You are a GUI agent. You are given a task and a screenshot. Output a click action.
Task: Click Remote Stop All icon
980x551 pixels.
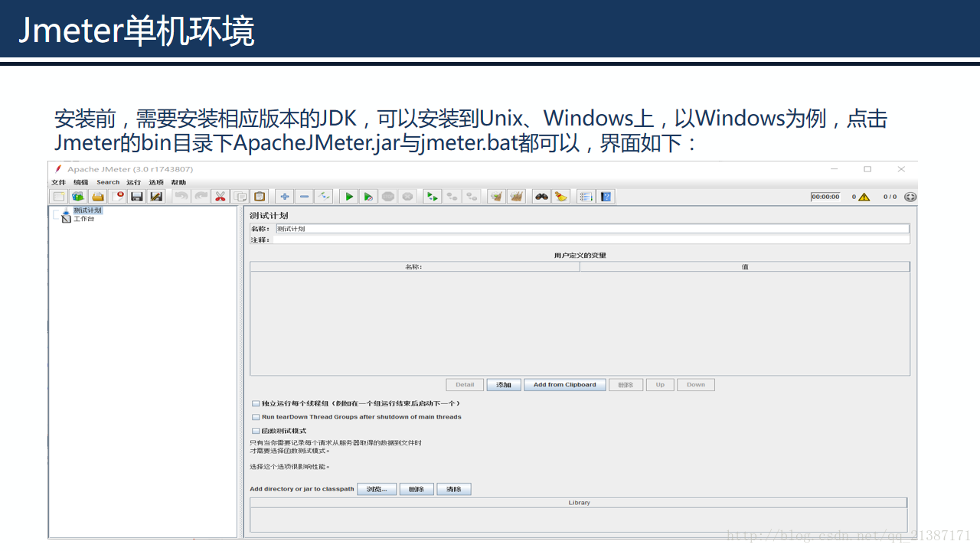click(452, 197)
